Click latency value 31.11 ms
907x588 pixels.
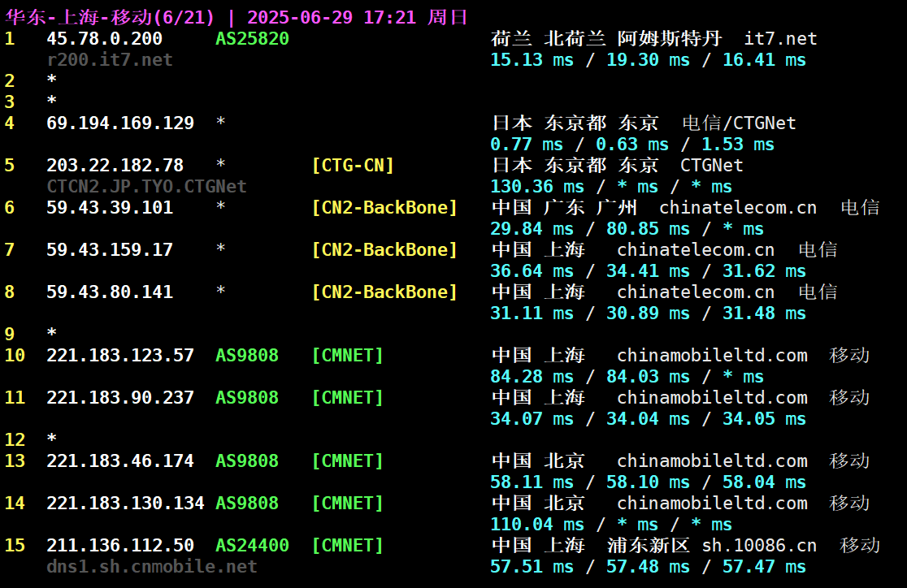coord(532,313)
